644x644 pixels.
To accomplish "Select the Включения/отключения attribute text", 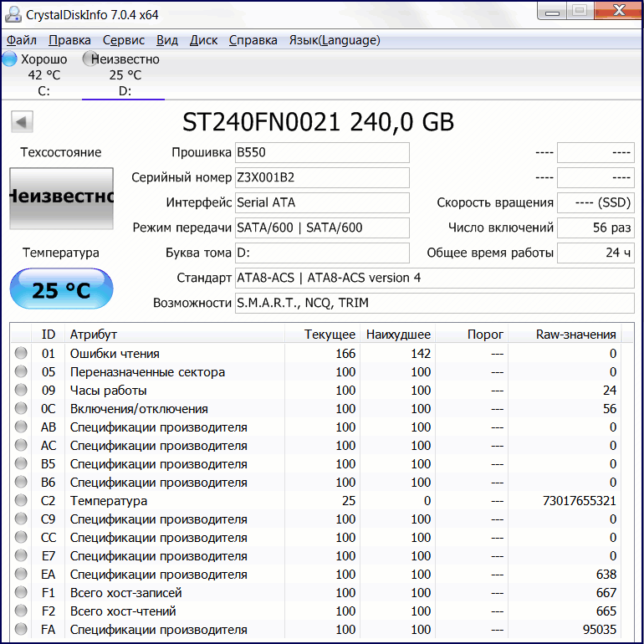I will click(x=139, y=409).
